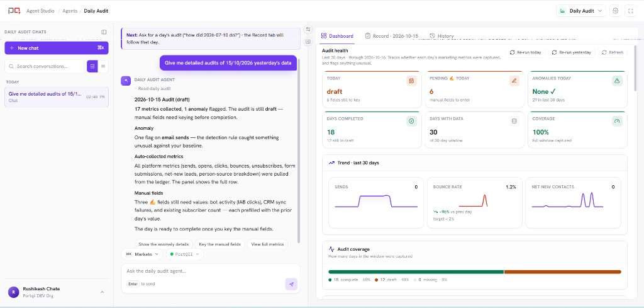Send the message with paper plane icon
644x308 pixels.
pos(291,284)
